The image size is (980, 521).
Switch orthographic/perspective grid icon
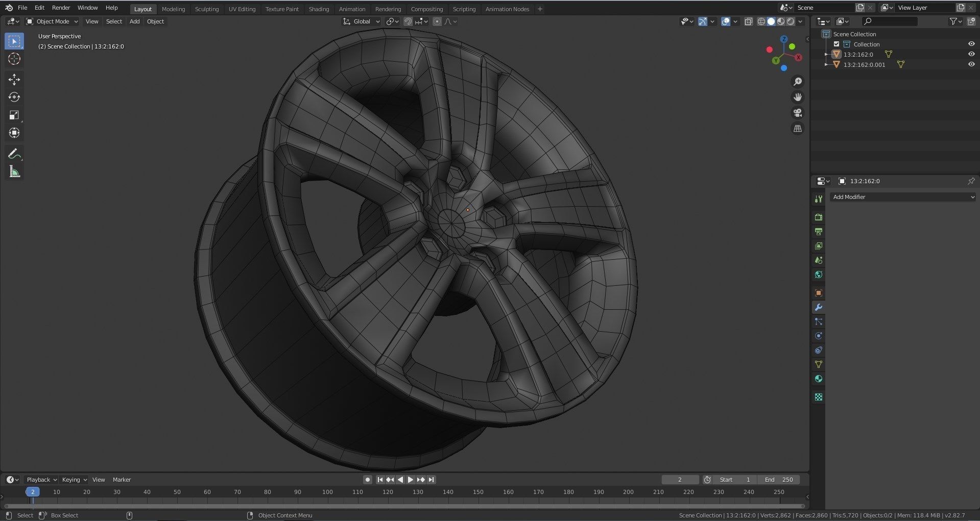[798, 129]
